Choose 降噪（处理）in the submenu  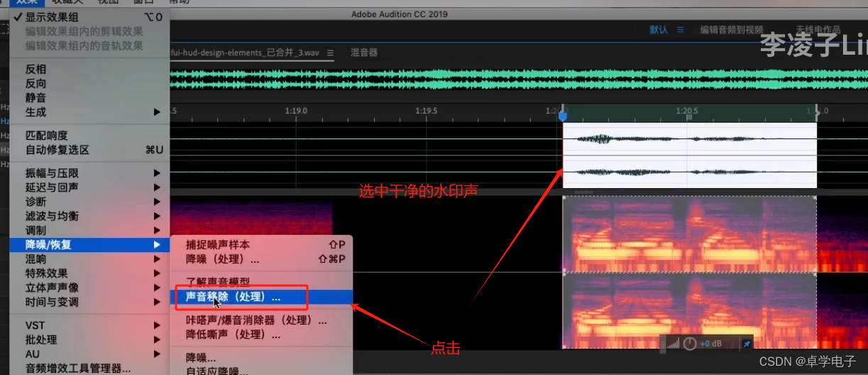click(262, 259)
